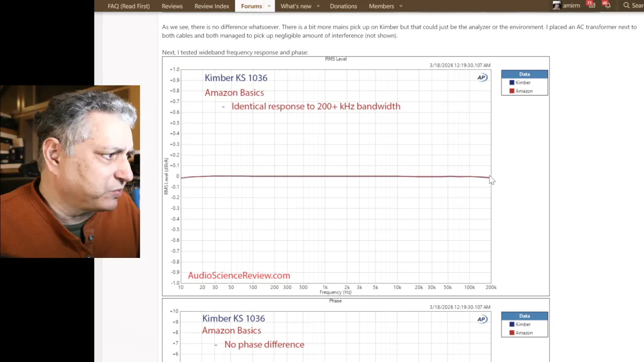Click the Amazon red swatch in RMS legend

coord(512,91)
